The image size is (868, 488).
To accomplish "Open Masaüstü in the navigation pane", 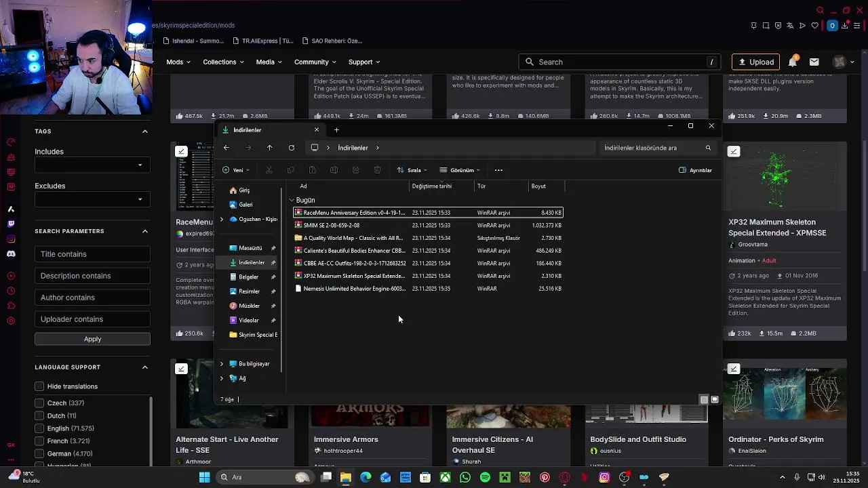I will point(250,248).
